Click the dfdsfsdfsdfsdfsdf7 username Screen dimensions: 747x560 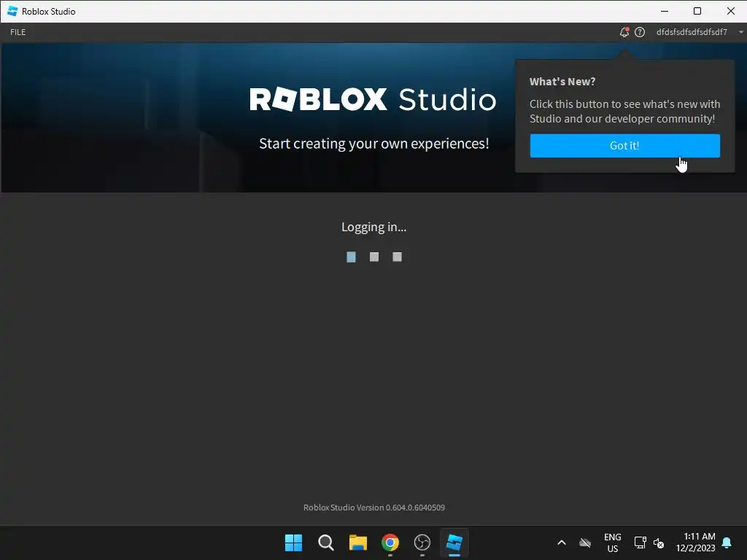click(692, 32)
